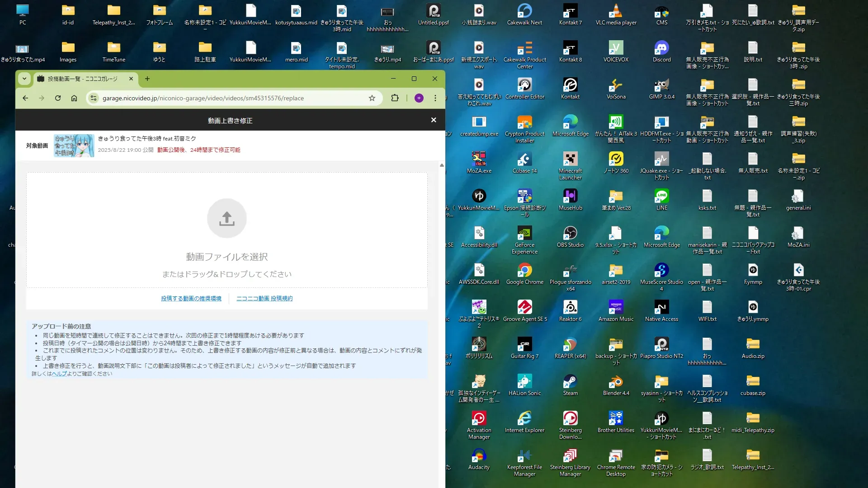This screenshot has width=868, height=488.
Task: View site information in the address bar
Action: (93, 98)
